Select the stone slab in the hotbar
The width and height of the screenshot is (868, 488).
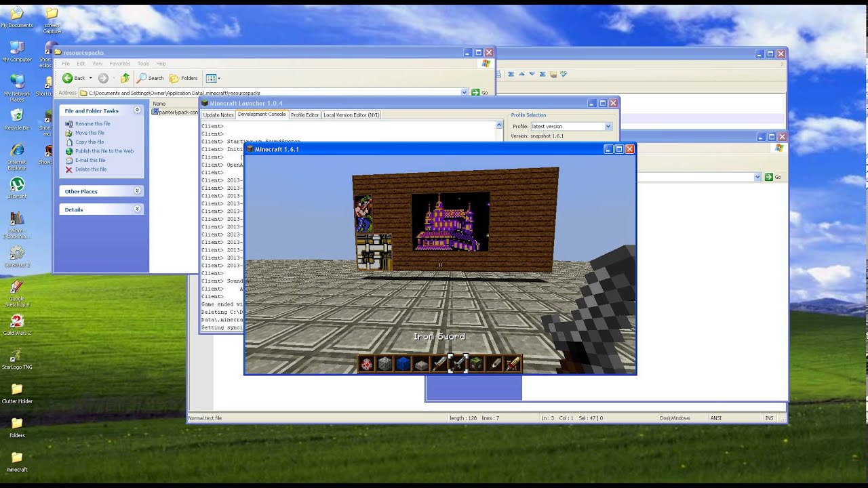coord(422,365)
